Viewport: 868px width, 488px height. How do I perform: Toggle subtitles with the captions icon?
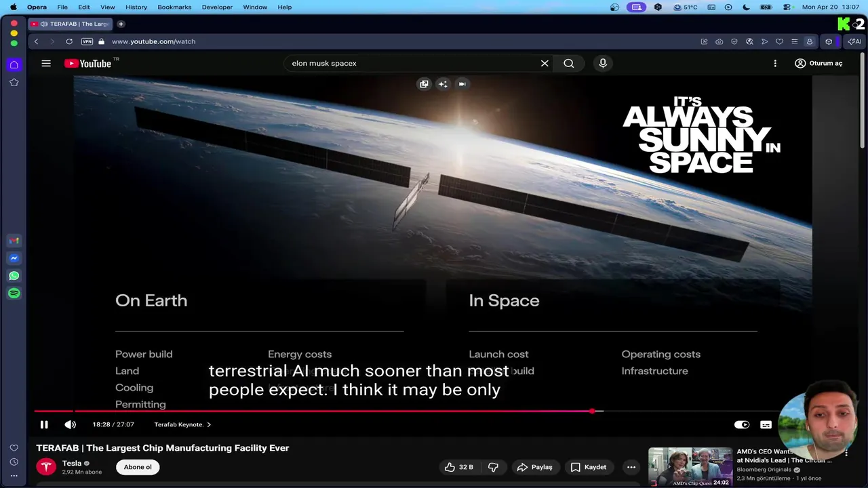pyautogui.click(x=766, y=424)
